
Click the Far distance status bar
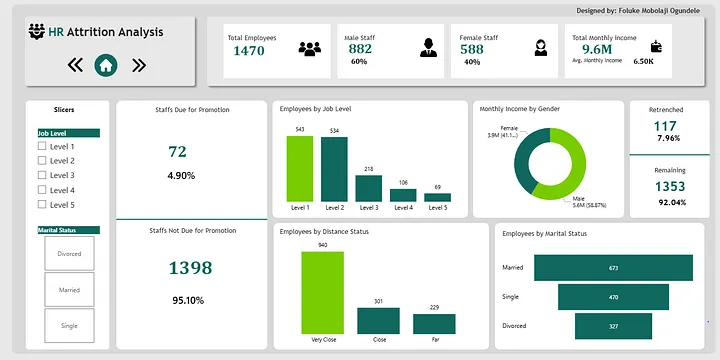434,324
